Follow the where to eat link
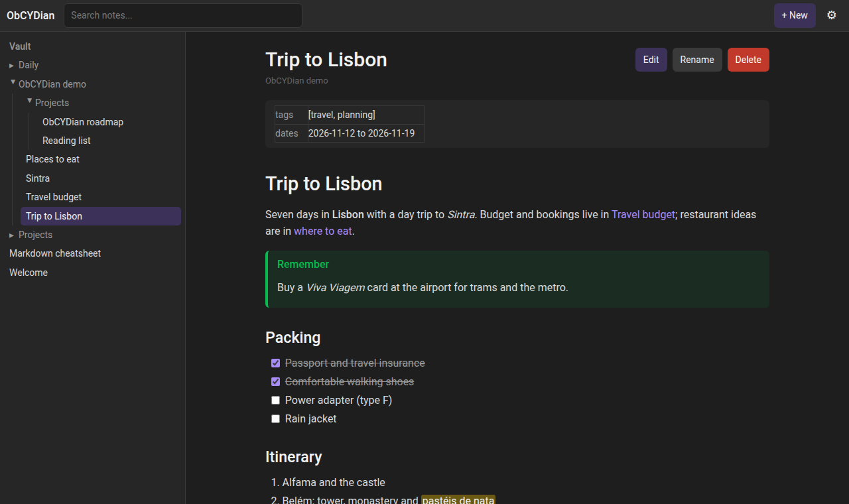849x504 pixels. [x=323, y=231]
